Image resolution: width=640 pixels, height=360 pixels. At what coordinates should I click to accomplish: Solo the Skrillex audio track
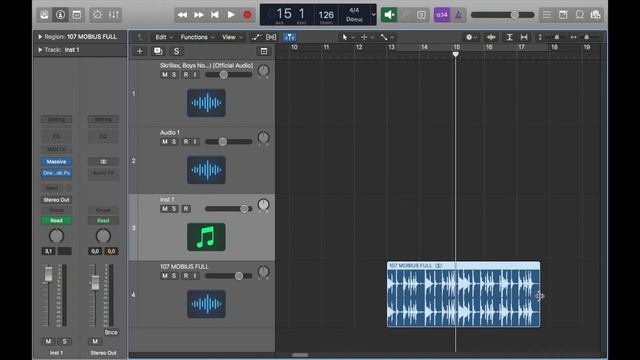[x=174, y=75]
